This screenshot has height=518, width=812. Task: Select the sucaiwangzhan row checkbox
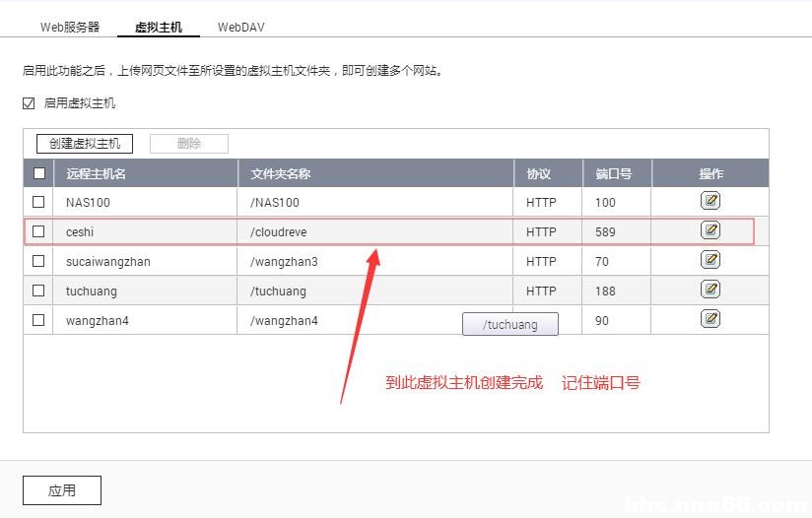pos(39,261)
